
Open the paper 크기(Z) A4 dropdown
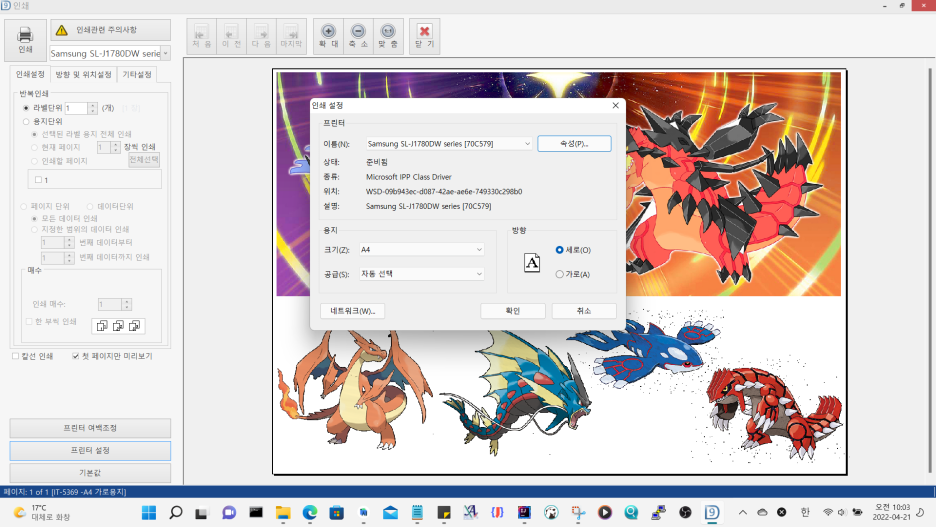(421, 249)
